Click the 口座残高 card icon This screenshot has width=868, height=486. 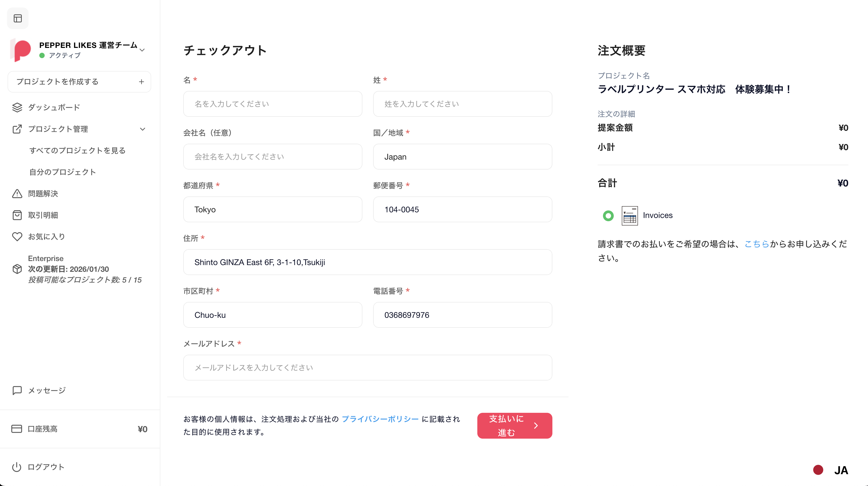[16, 429]
